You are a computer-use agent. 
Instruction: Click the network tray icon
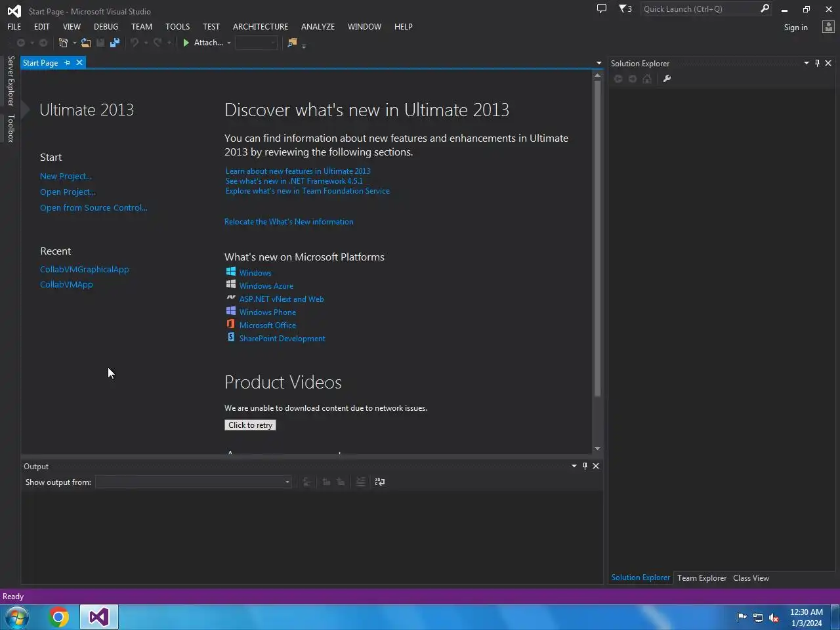(x=758, y=617)
